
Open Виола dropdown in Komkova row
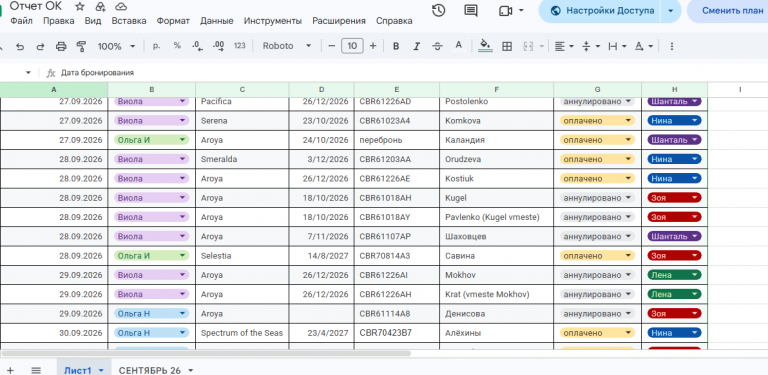pos(151,120)
